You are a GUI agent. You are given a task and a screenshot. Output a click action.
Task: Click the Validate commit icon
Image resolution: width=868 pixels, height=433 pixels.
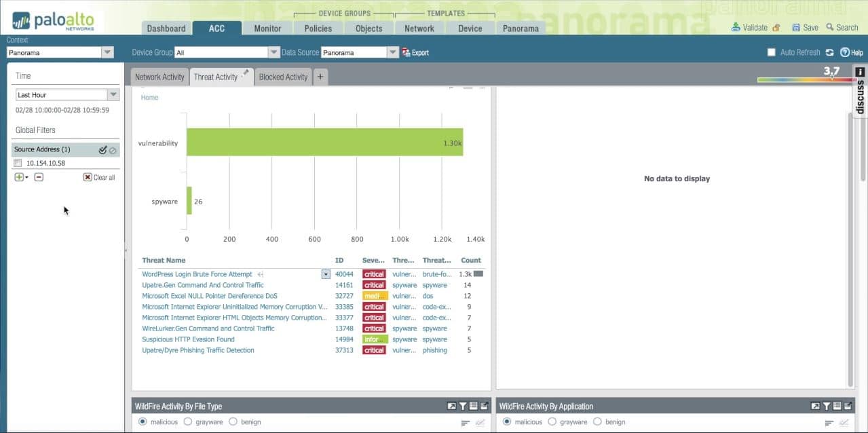click(x=736, y=28)
